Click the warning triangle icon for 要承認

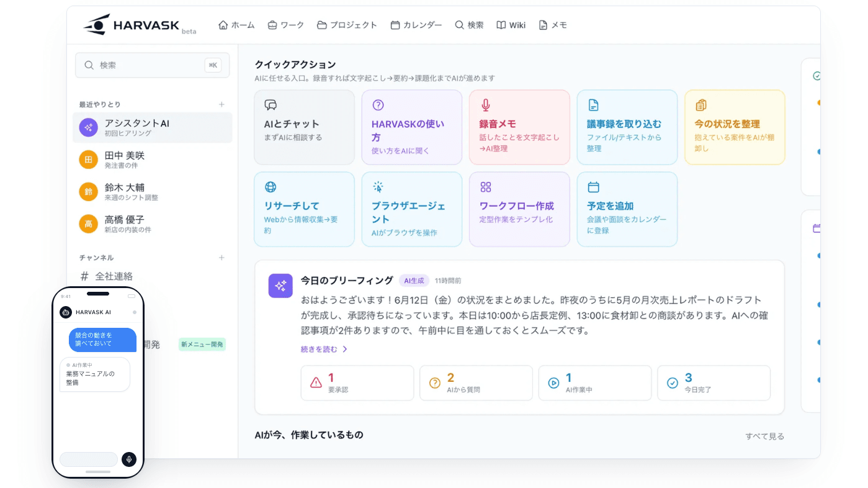click(316, 383)
